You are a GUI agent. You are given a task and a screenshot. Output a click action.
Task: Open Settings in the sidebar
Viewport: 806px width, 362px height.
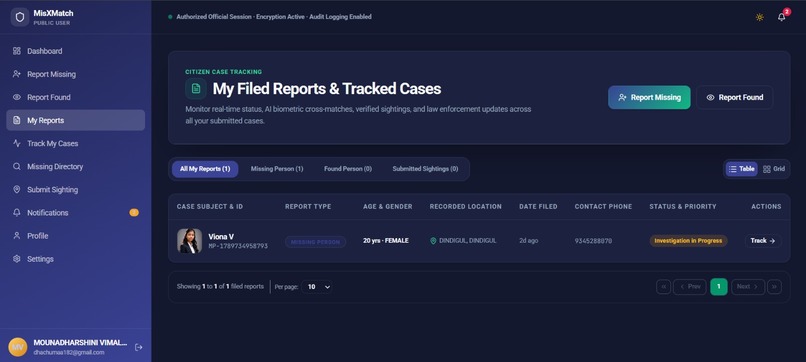(76, 259)
